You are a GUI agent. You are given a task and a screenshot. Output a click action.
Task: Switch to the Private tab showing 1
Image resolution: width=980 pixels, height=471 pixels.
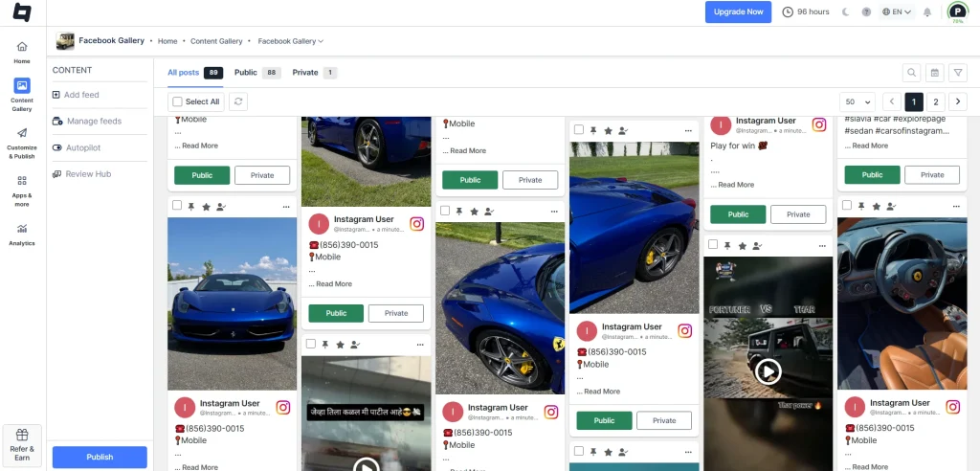pyautogui.click(x=314, y=73)
